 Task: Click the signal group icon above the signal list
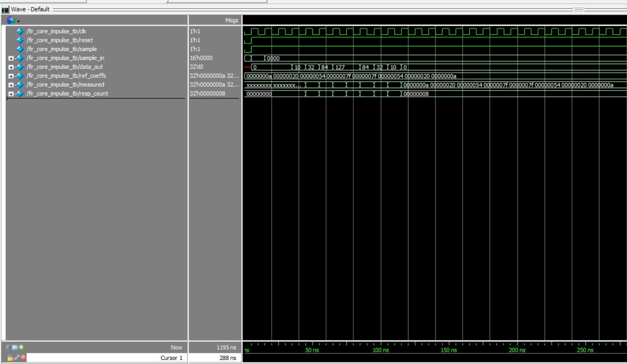coord(10,20)
